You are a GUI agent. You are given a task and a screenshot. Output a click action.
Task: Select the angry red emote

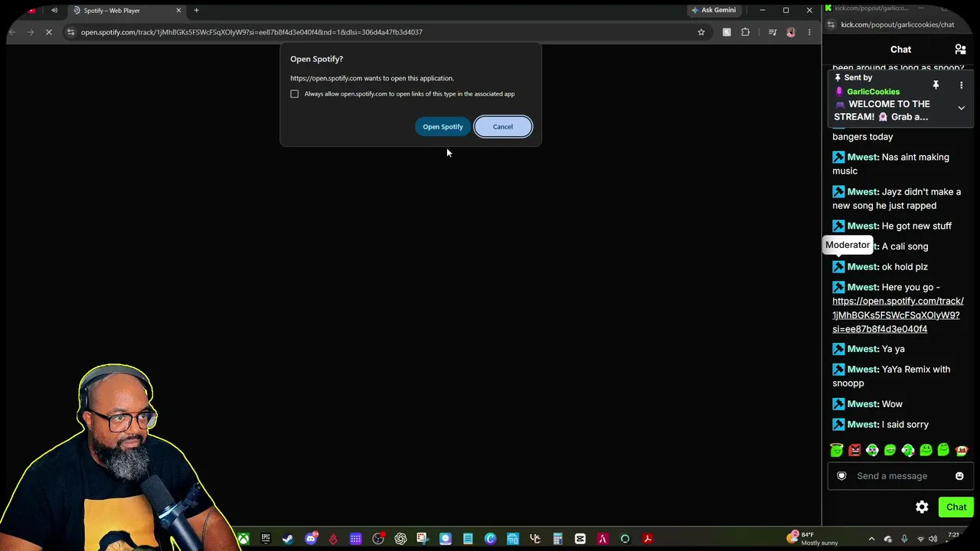pos(854,451)
